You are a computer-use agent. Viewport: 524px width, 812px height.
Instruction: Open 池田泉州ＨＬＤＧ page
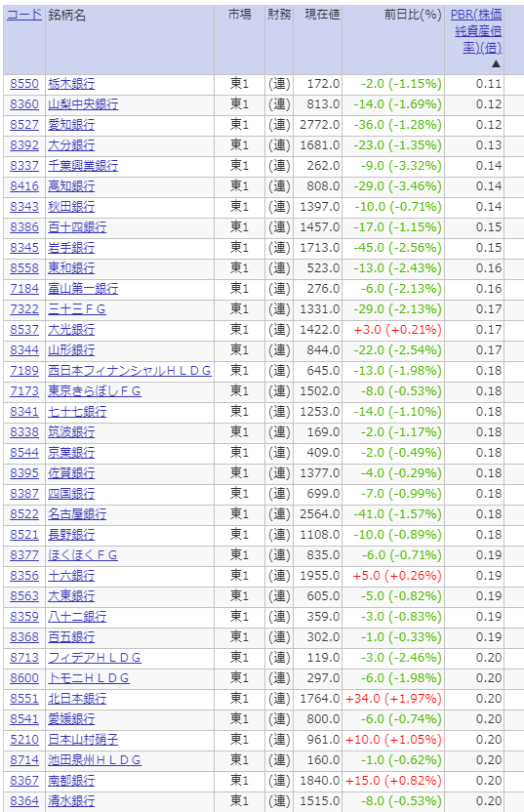click(95, 760)
